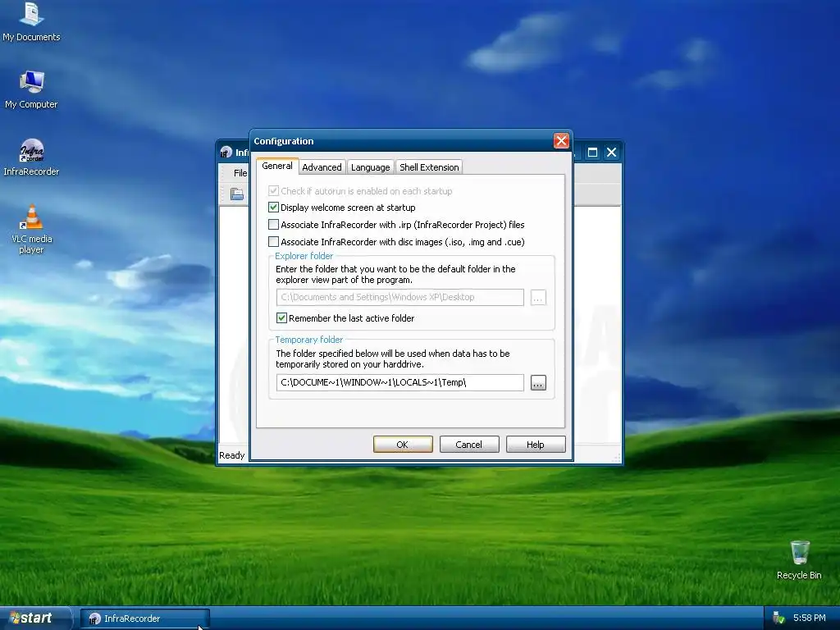Click the 5:58 PM system clock

(x=810, y=618)
